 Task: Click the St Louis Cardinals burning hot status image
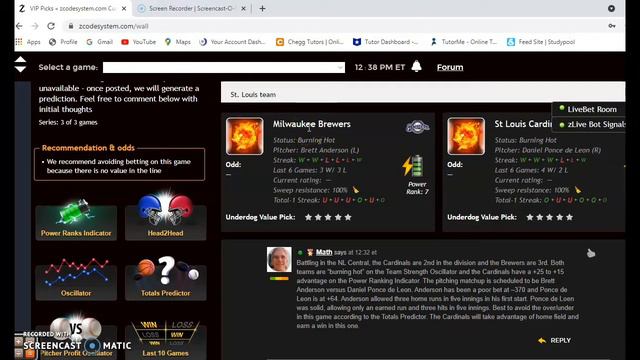point(466,136)
